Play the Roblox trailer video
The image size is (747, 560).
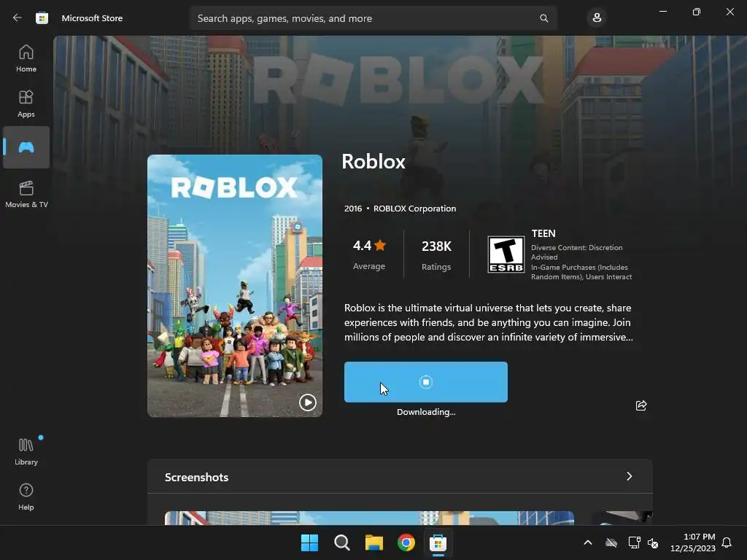307,402
